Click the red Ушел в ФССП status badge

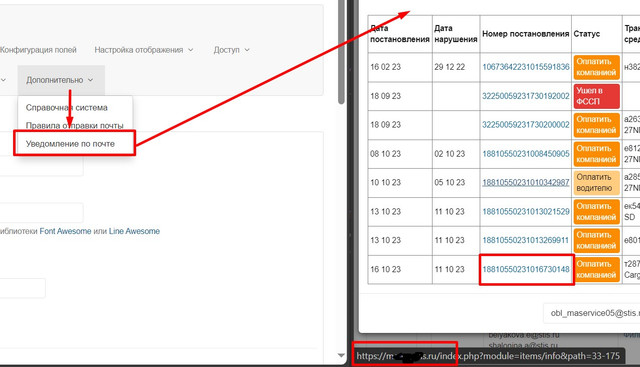pos(596,96)
